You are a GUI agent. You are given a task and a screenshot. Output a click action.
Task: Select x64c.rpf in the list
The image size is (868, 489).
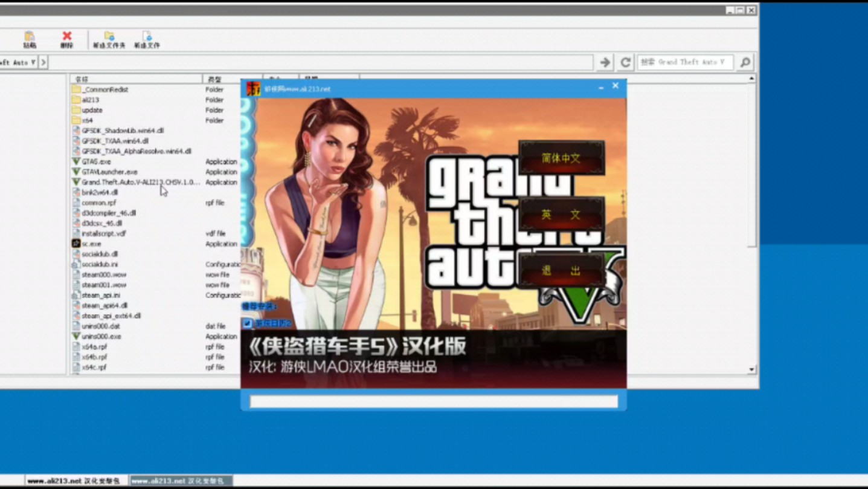pyautogui.click(x=94, y=367)
